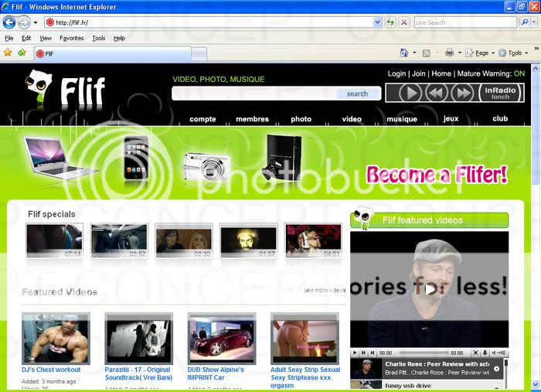Open the Edit menu
Viewport: 541px width, 392px height.
click(26, 39)
